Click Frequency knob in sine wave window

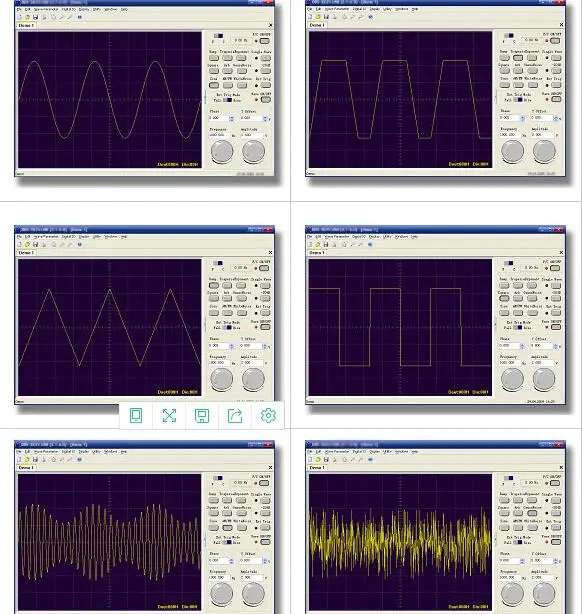222,152
